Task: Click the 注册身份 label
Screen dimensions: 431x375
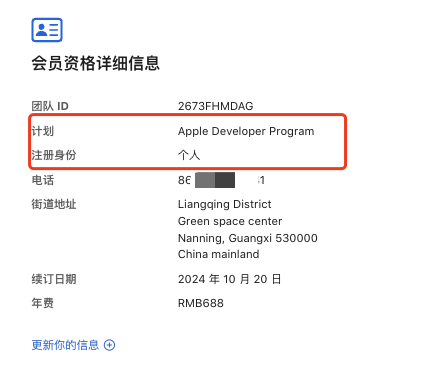Action: click(x=54, y=155)
